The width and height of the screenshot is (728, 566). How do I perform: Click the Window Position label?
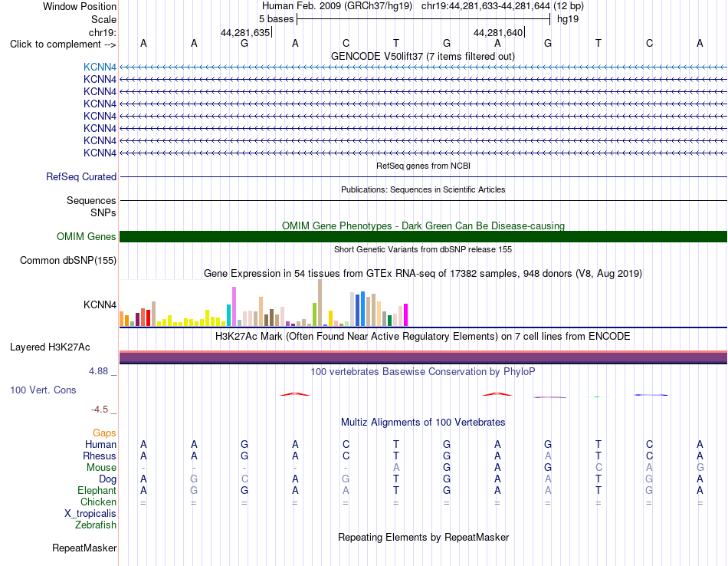tap(80, 6)
